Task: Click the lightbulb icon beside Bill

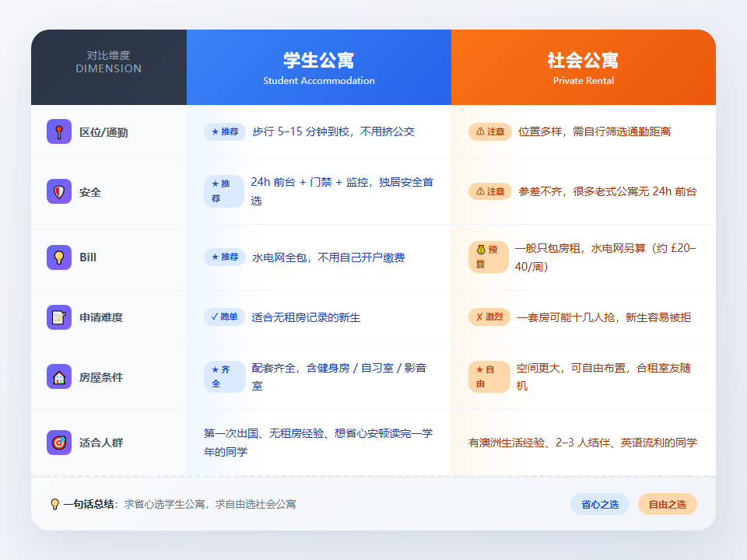Action: [59, 257]
